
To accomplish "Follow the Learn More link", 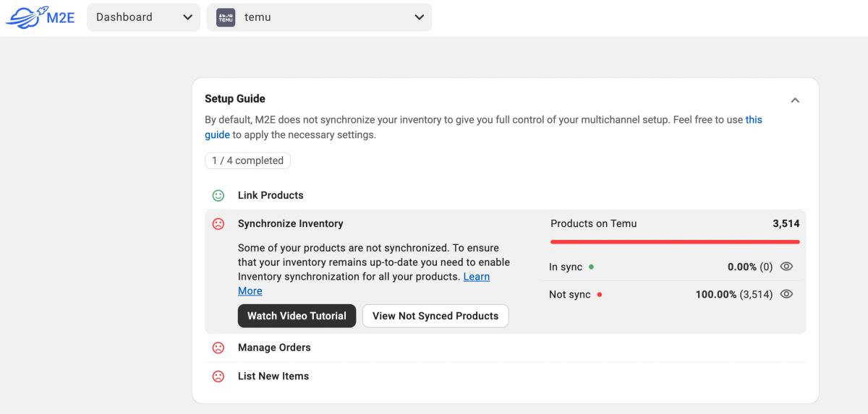I will click(x=476, y=277).
